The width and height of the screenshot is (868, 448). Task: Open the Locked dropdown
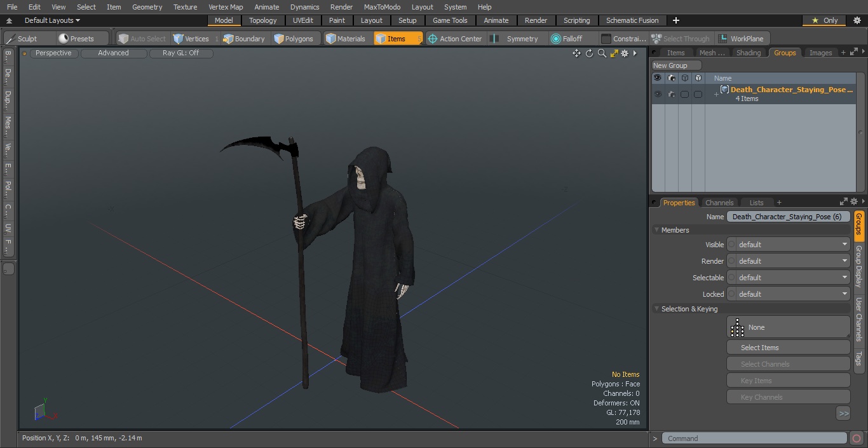pos(793,294)
